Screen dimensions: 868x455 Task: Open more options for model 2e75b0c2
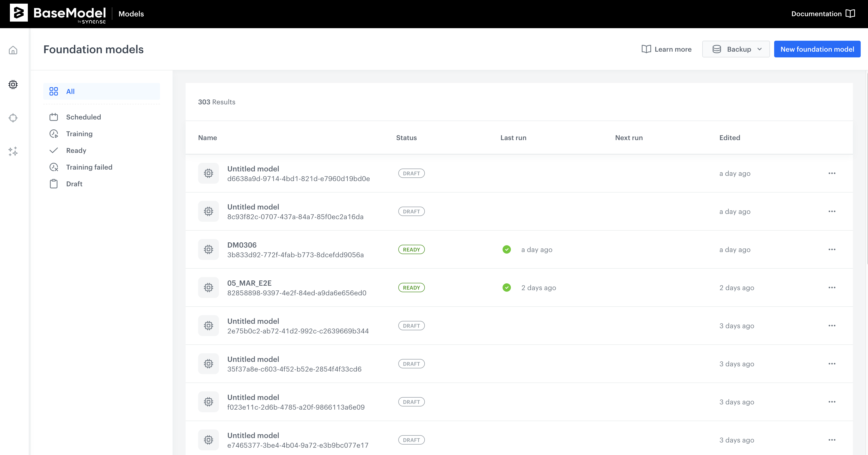(x=832, y=326)
